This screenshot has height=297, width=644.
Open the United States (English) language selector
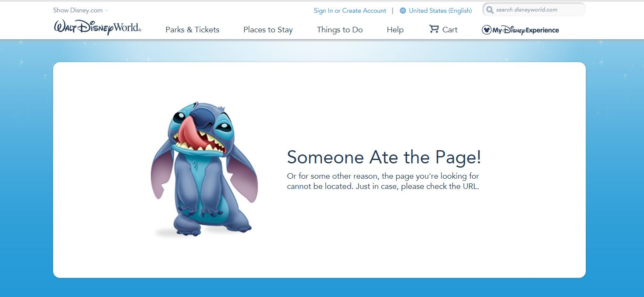(440, 11)
